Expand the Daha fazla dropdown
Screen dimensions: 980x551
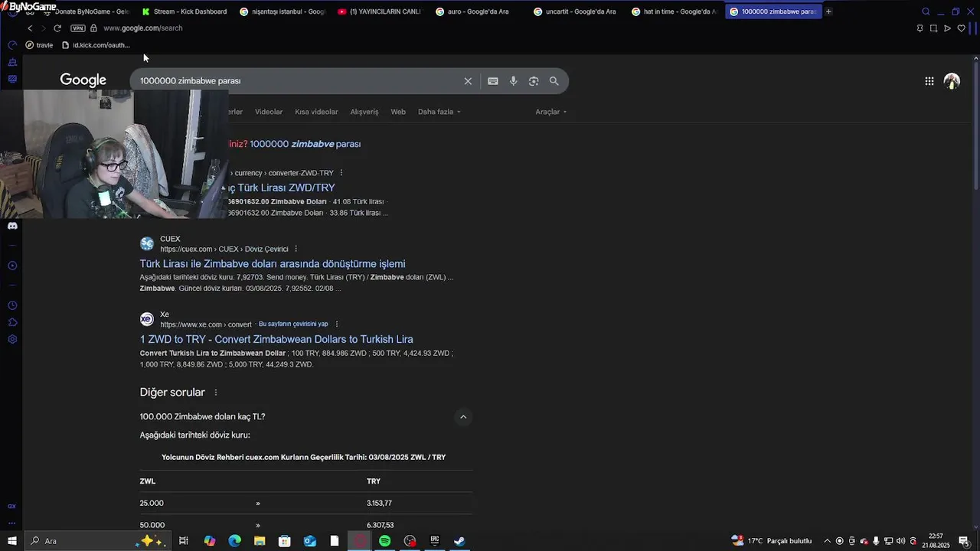click(439, 112)
